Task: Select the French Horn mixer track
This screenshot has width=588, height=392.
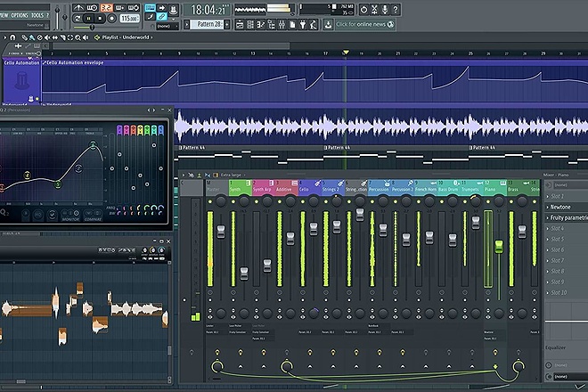Action: tap(426, 186)
